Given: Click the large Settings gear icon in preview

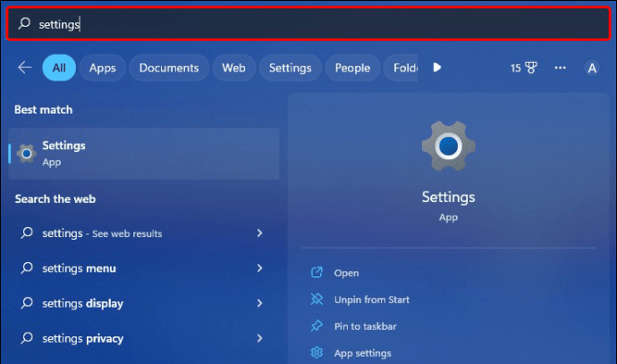Looking at the screenshot, I should coord(448,147).
